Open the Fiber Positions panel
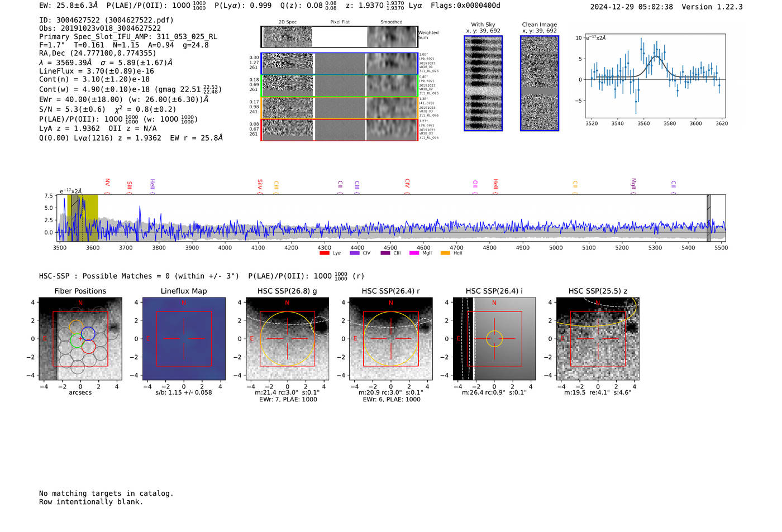Screen dimensions: 782x532 (80, 339)
